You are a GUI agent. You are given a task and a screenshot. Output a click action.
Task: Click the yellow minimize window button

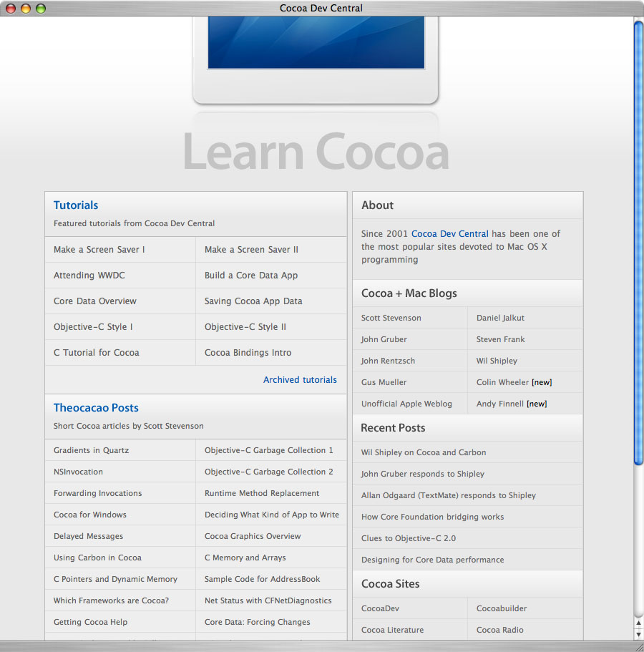[26, 9]
